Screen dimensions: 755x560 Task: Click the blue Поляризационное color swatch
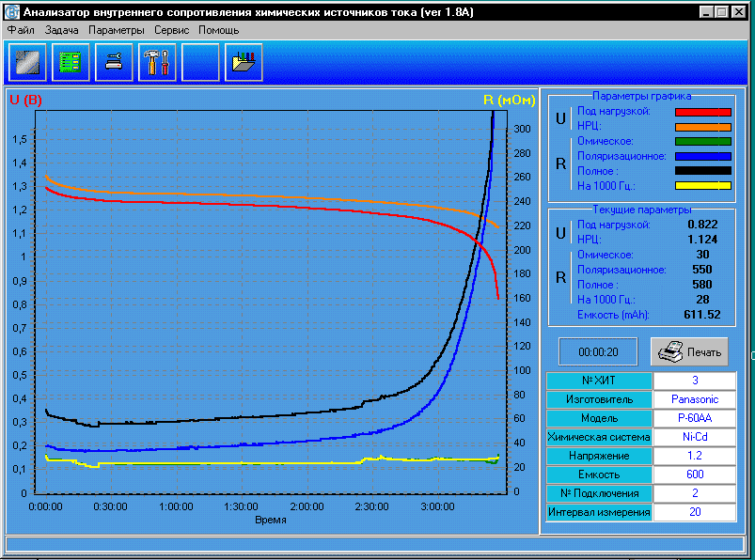point(703,156)
